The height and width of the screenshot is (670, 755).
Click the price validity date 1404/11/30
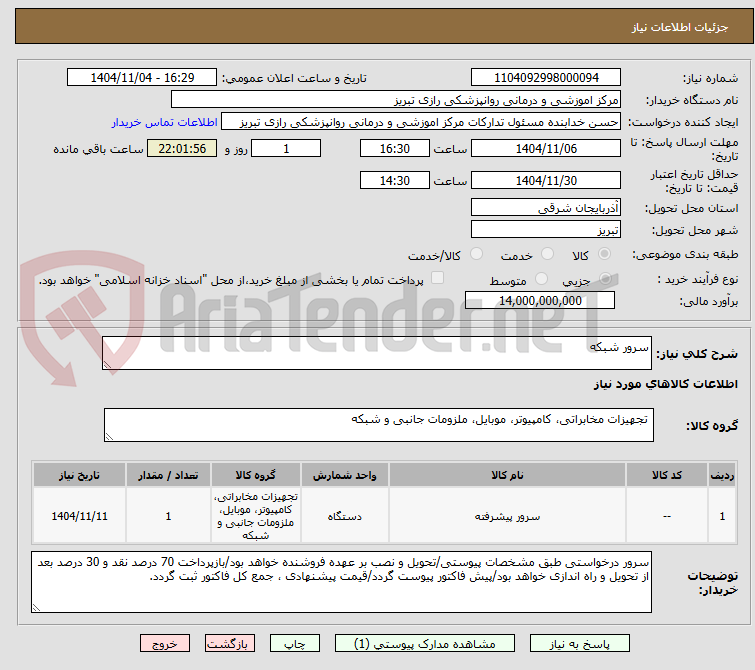tap(546, 180)
